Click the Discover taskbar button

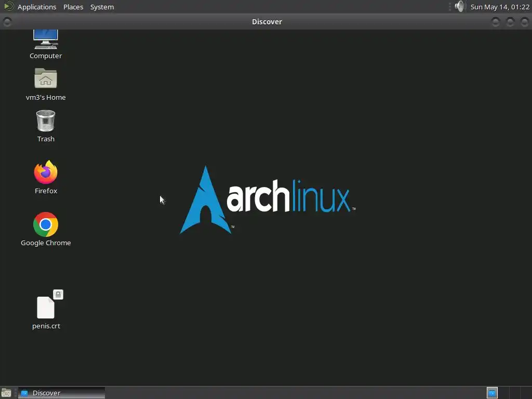pyautogui.click(x=61, y=393)
